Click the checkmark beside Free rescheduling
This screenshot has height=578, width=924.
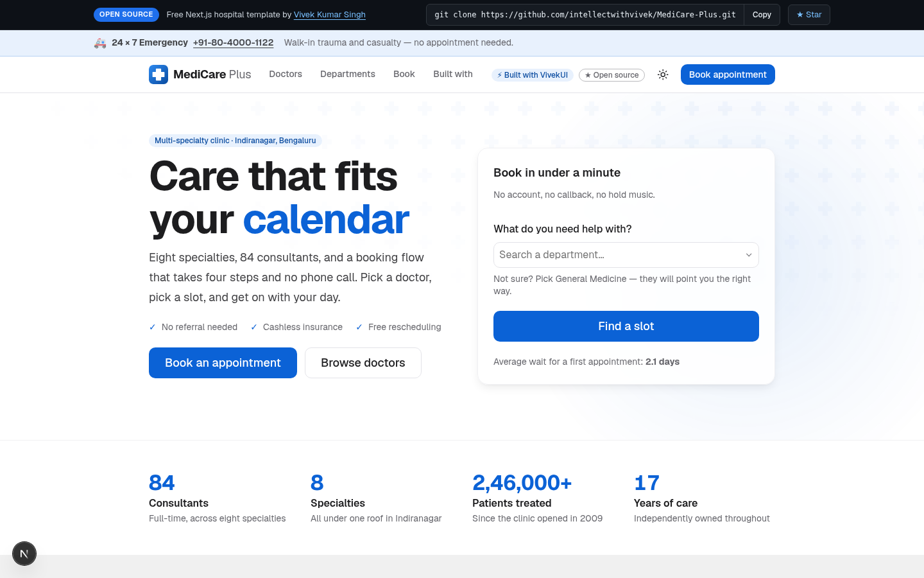point(359,327)
